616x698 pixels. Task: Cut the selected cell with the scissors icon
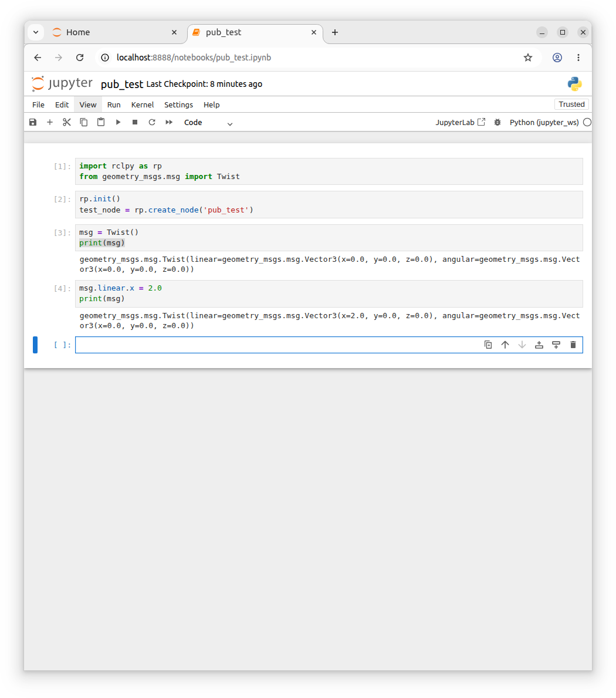point(67,122)
